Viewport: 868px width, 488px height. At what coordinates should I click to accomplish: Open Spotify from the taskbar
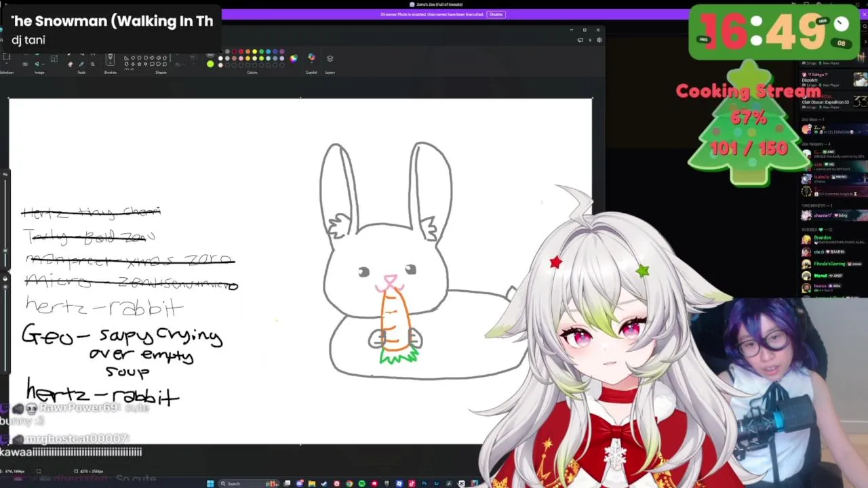[361, 483]
